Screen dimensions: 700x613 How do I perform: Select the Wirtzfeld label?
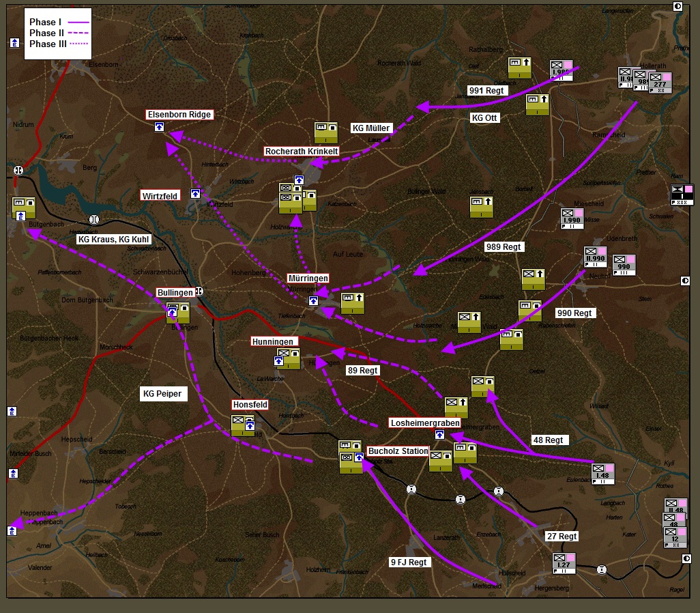pyautogui.click(x=160, y=196)
